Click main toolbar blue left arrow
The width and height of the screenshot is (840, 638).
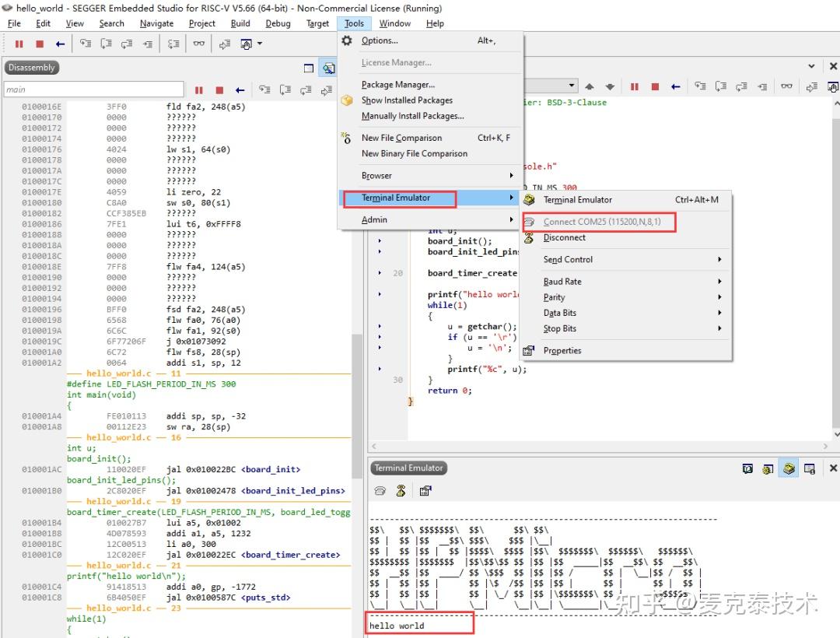click(60, 44)
